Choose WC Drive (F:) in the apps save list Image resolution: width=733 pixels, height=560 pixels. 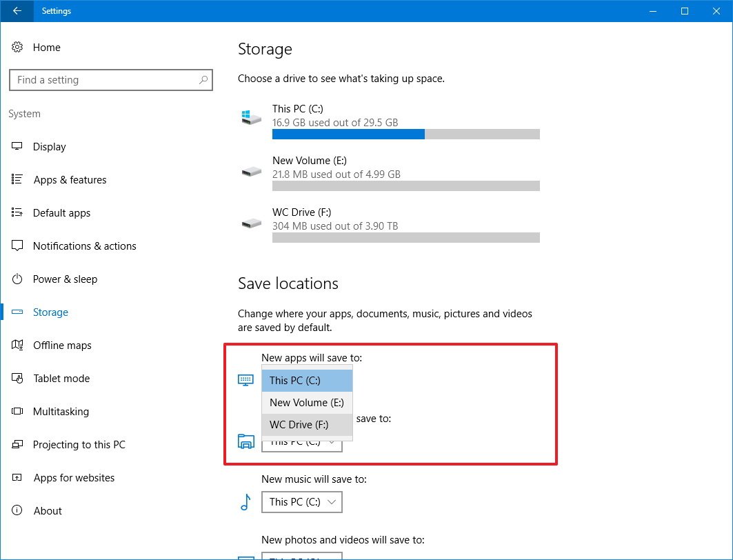[307, 424]
